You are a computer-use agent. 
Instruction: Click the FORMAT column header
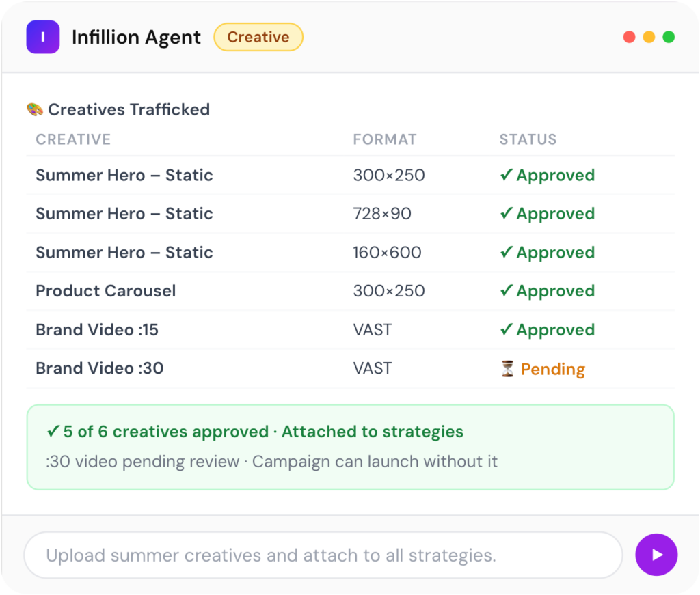[385, 139]
